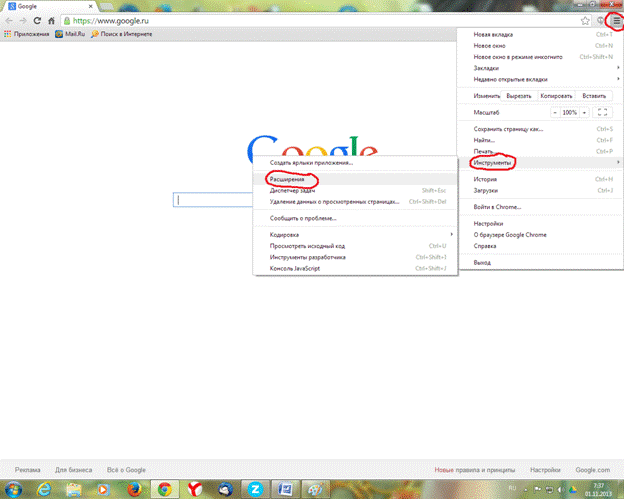Select Новая вкладка menu item

tap(540, 35)
